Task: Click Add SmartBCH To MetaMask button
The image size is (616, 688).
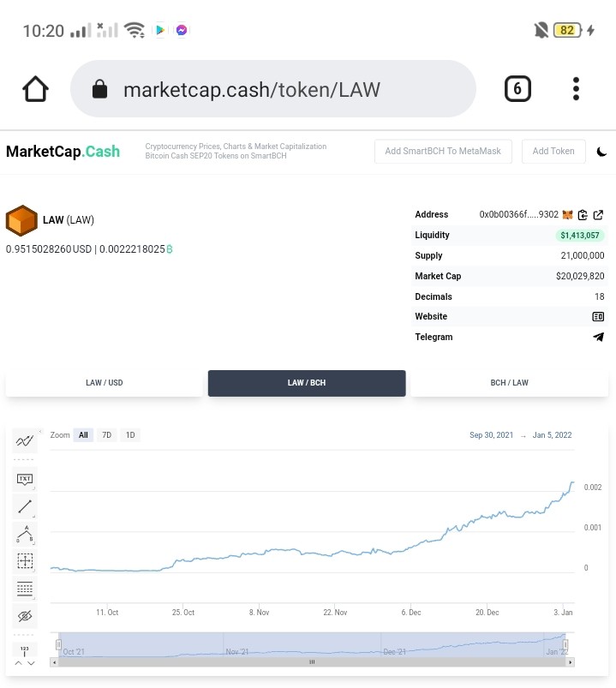Action: [443, 152]
